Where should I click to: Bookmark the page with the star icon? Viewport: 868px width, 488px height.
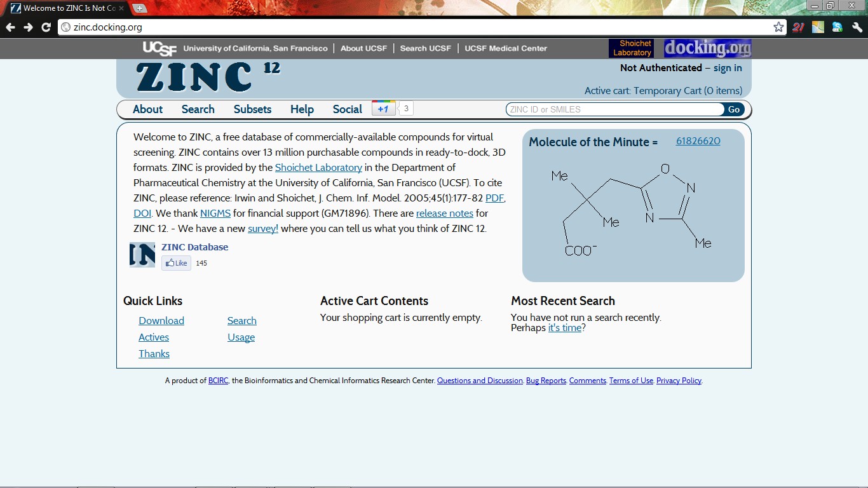point(778,27)
